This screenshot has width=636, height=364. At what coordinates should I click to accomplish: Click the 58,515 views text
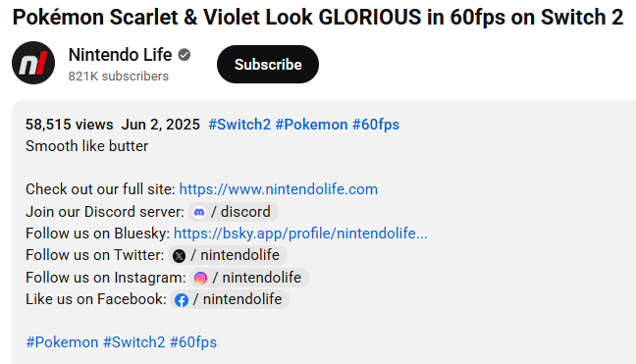(70, 125)
